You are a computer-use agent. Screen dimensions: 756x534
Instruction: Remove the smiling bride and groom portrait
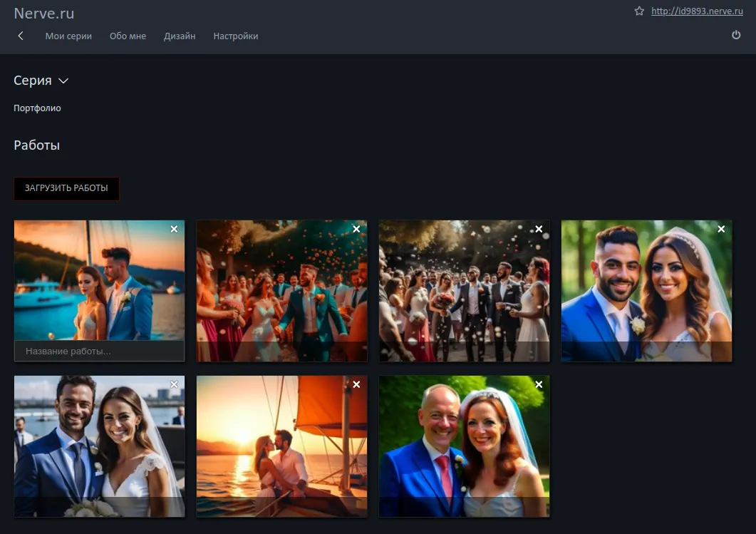(x=721, y=229)
